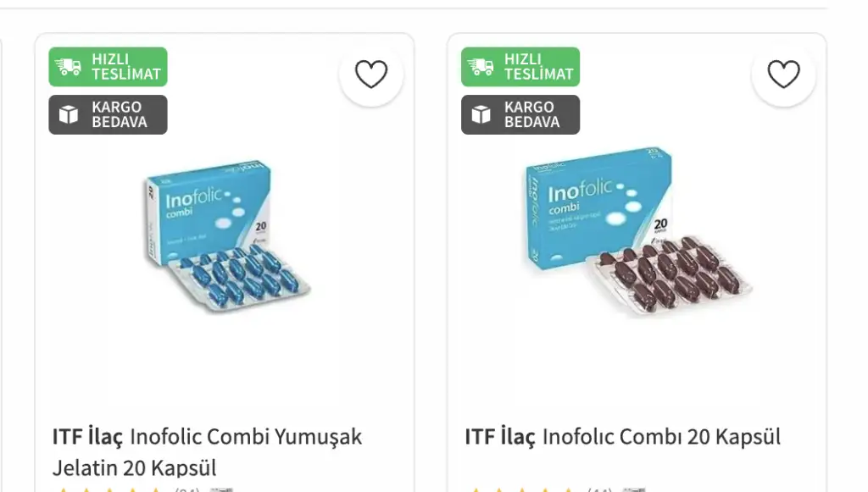Click the ITF İlaç brand on the right card
Screen dimensions: 868x492
[x=499, y=437]
